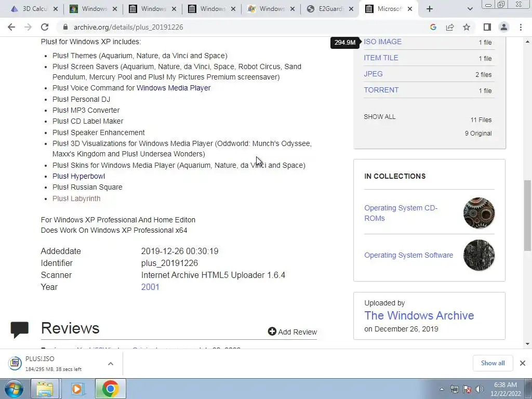This screenshot has width=532, height=399.
Task: Open the Action Center flag icon
Action: (x=467, y=389)
